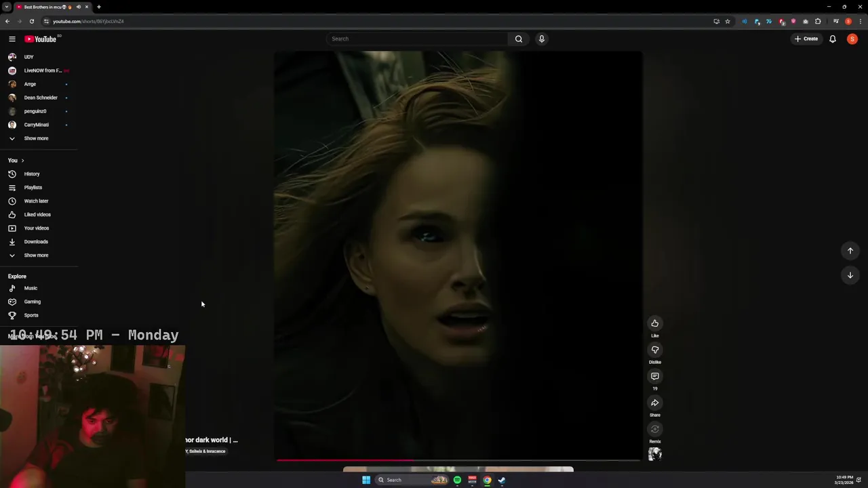Click the Windows taskbar Search box
Image resolution: width=868 pixels, height=488 pixels.
[x=411, y=480]
